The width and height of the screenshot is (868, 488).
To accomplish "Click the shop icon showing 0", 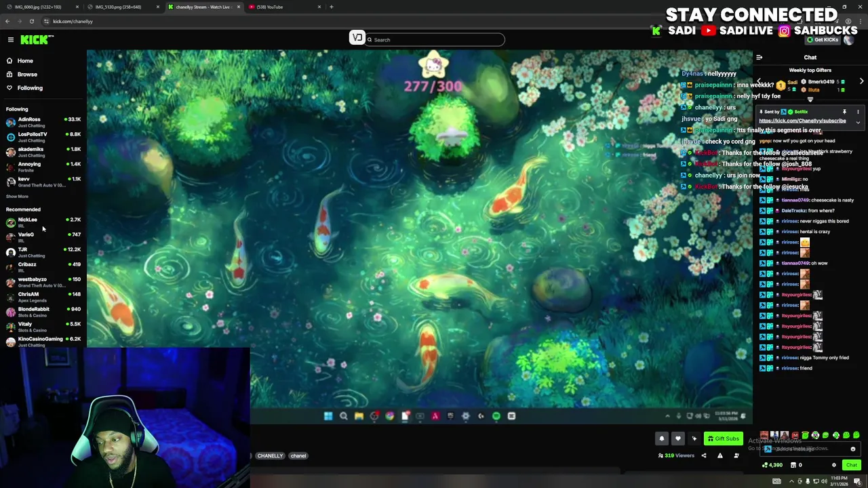I will (796, 465).
